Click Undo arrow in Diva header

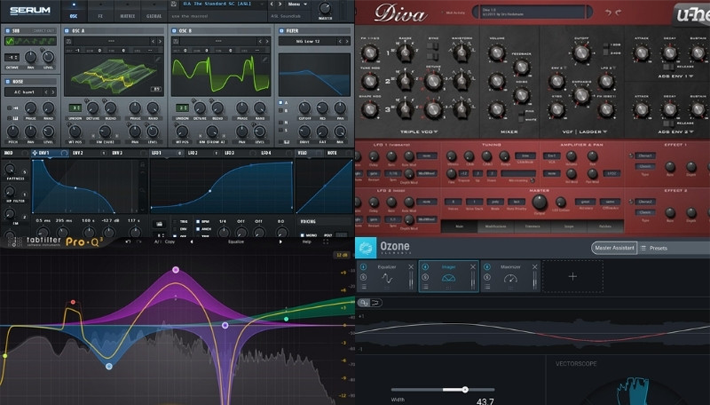(608, 12)
